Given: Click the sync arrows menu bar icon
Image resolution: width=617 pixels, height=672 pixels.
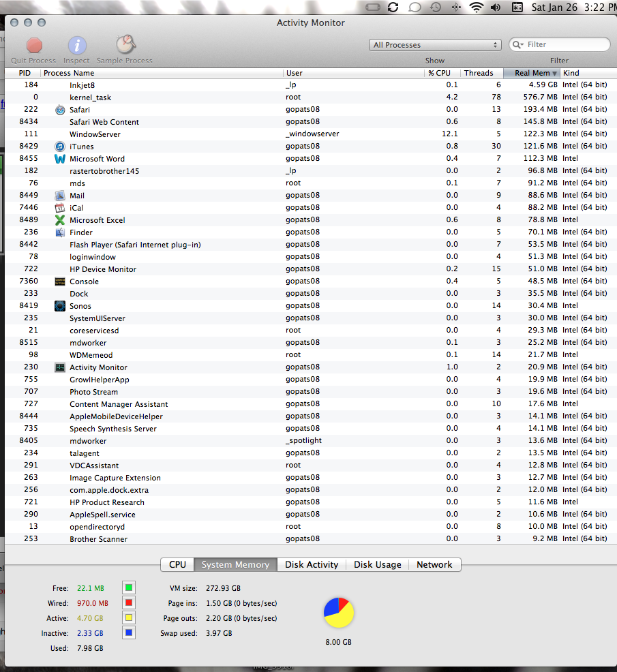Looking at the screenshot, I should (393, 7).
